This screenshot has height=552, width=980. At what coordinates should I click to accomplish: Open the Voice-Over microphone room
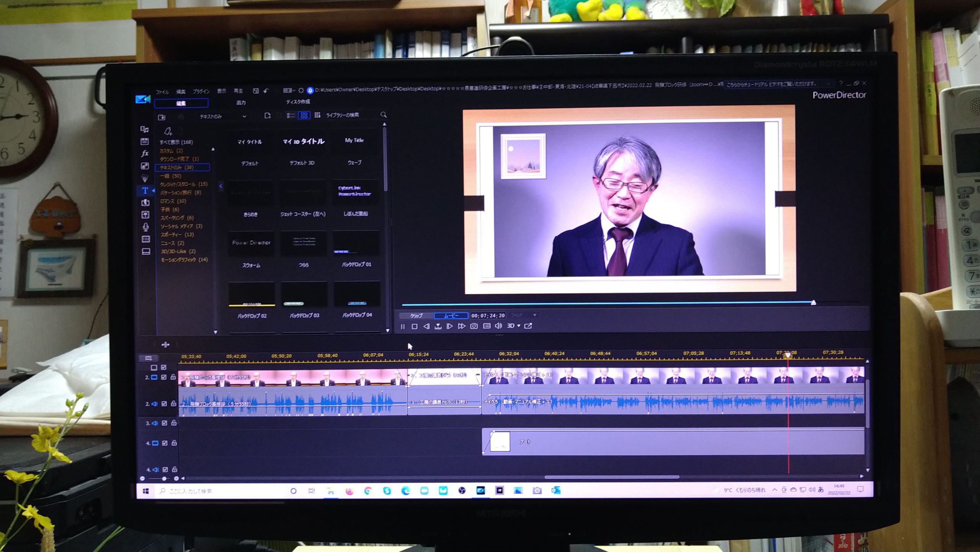coord(145,227)
